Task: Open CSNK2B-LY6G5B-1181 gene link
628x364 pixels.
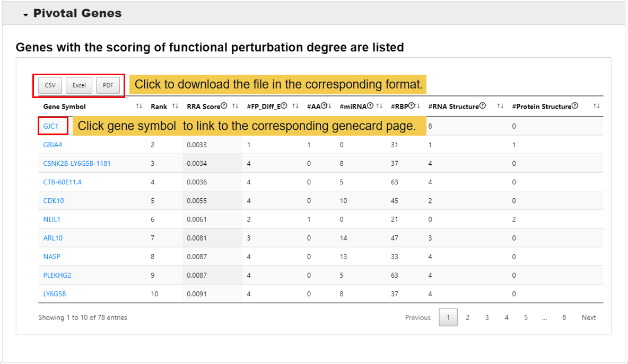Action: (77, 164)
